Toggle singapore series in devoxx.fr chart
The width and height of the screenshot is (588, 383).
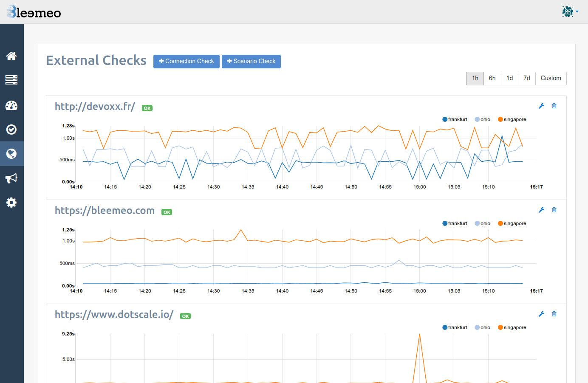pos(512,119)
